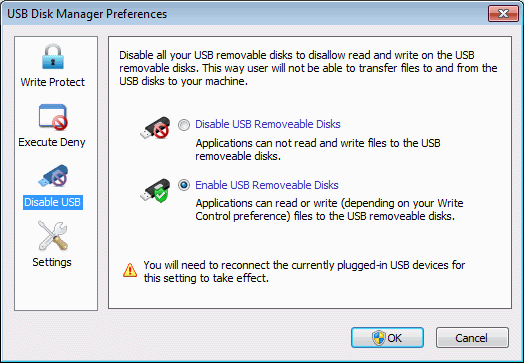Click the 'Enable USB Removeable Disks' label text
Image resolution: width=524 pixels, height=363 pixels.
(267, 185)
